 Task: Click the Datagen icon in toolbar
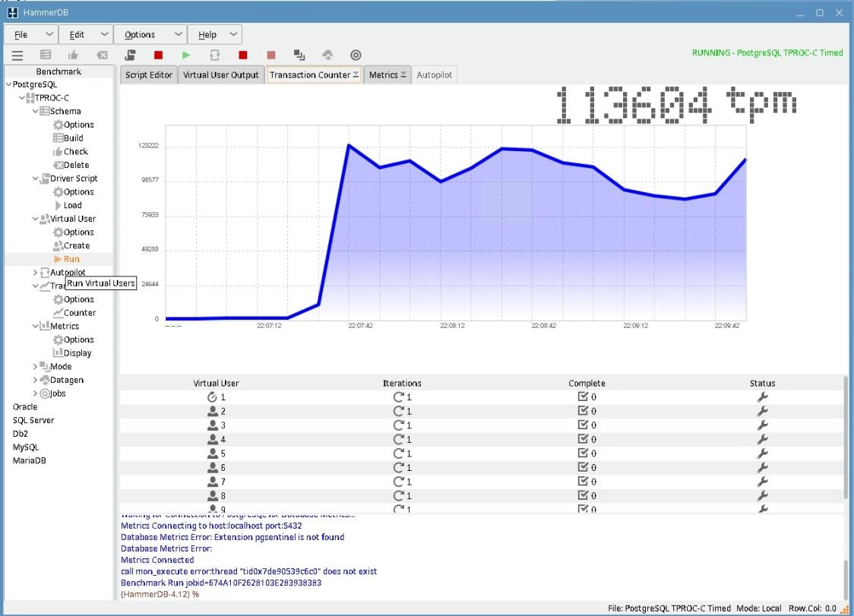[x=327, y=55]
